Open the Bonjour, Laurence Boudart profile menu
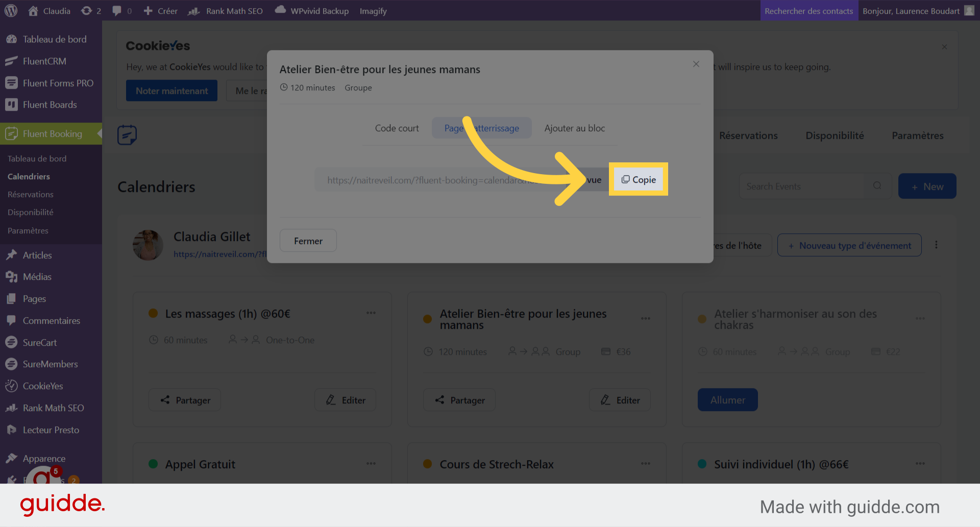Image resolution: width=980 pixels, height=527 pixels. point(918,11)
